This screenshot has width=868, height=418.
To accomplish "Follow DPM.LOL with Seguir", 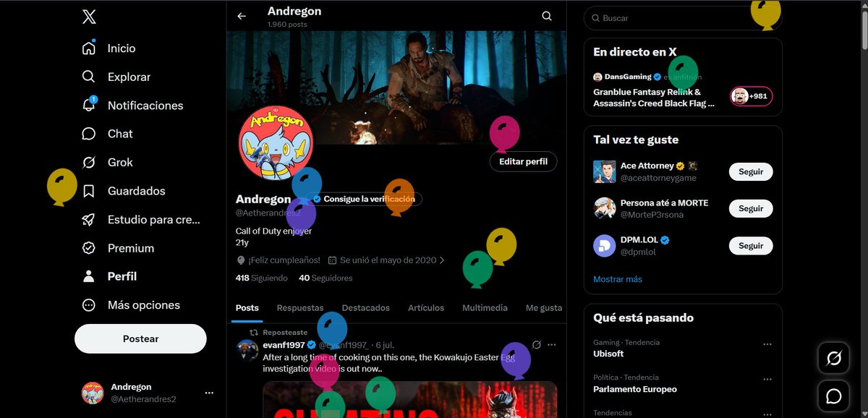I will [751, 246].
